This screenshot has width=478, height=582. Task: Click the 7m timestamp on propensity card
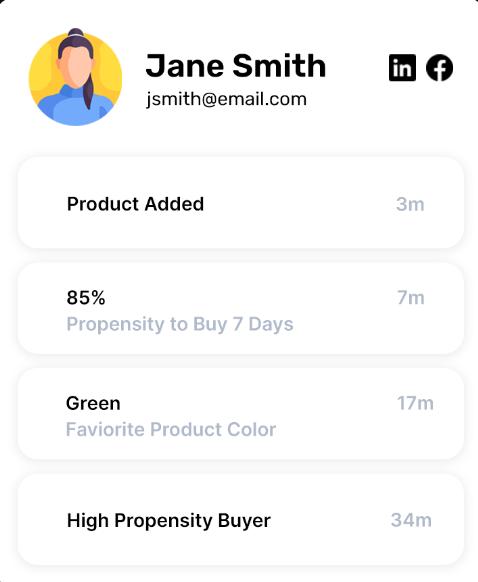411,298
